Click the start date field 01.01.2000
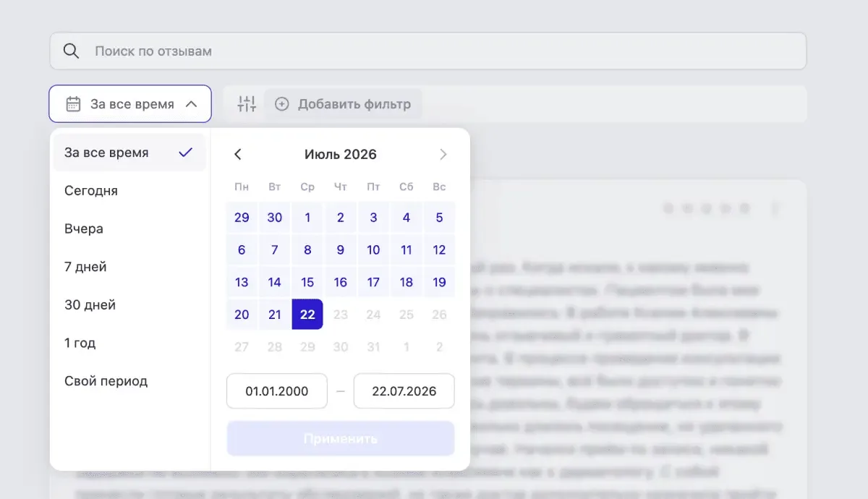The width and height of the screenshot is (868, 499). (x=277, y=391)
